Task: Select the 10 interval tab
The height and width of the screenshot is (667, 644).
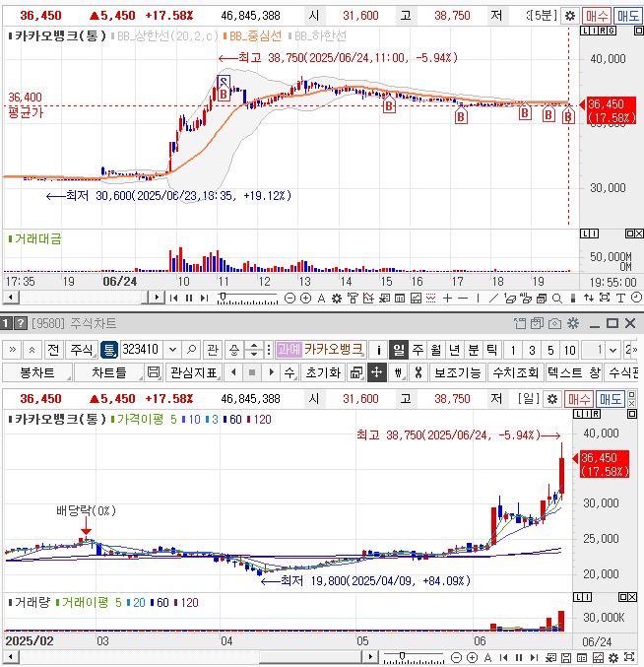Action: click(x=569, y=350)
